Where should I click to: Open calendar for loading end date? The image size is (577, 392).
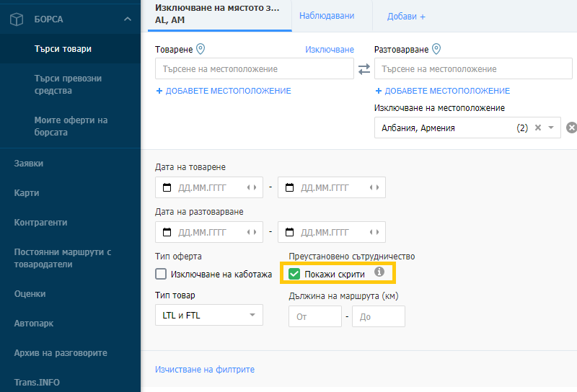pos(290,187)
